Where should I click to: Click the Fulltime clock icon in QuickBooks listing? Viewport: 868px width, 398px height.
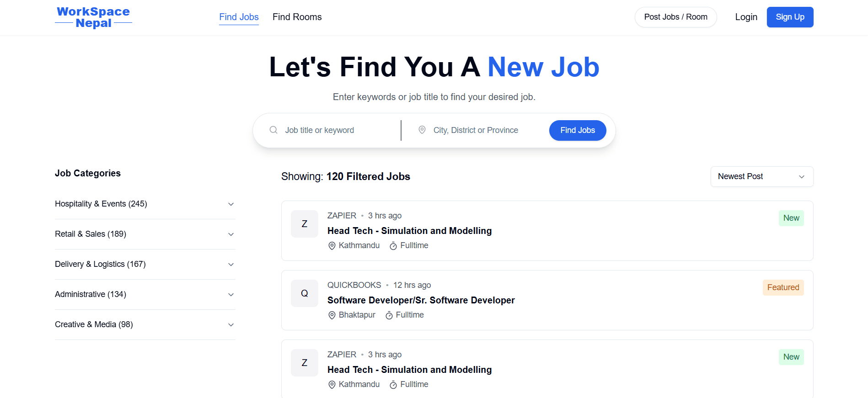point(389,315)
